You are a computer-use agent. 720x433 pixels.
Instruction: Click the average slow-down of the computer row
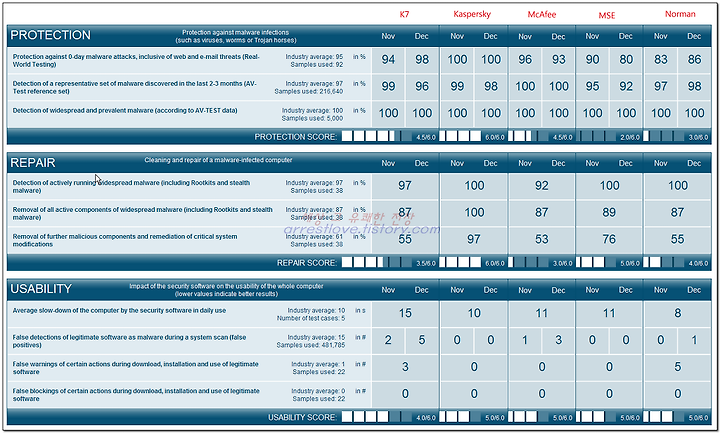click(x=119, y=310)
